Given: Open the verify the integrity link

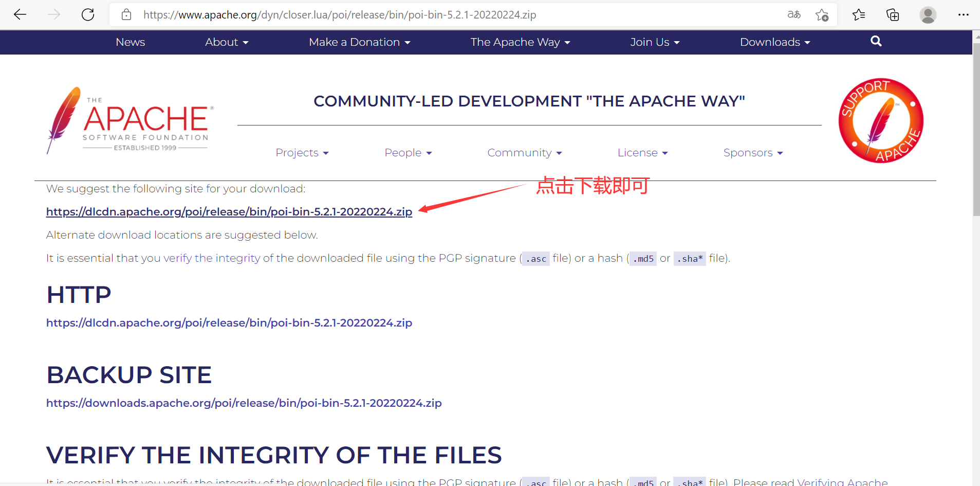Looking at the screenshot, I should [x=212, y=258].
